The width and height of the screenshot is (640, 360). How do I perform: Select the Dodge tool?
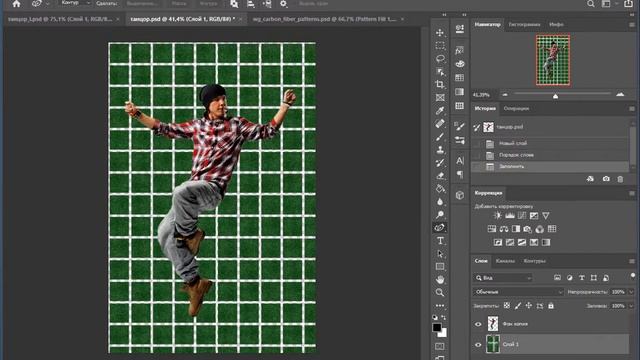pos(440,215)
